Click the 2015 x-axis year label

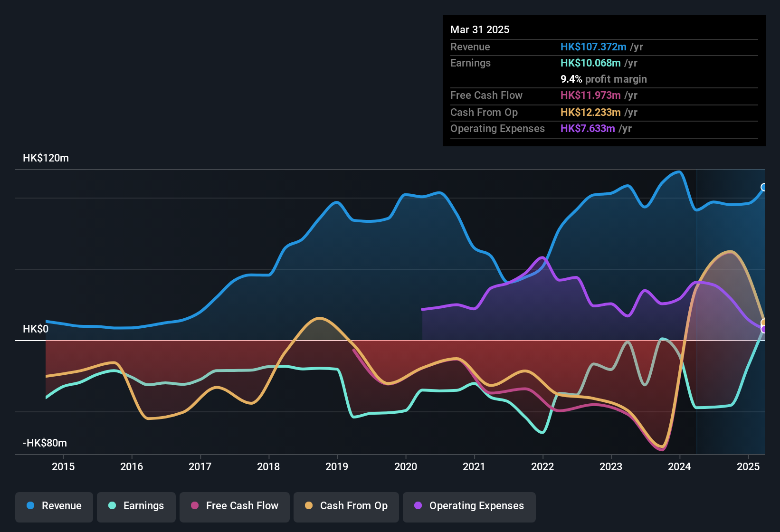pyautogui.click(x=63, y=466)
